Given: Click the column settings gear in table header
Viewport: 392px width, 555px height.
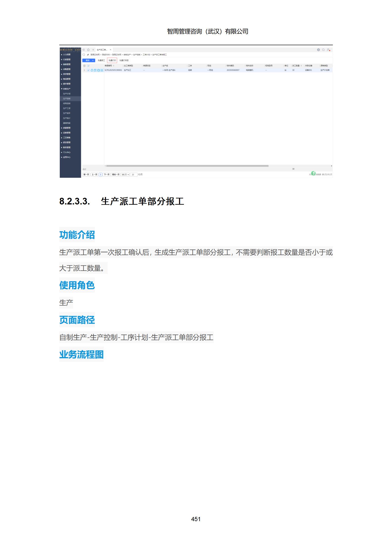Looking at the screenshot, I should click(84, 66).
